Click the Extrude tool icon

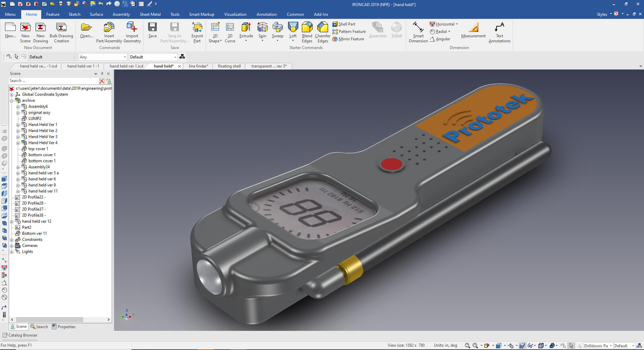[246, 28]
